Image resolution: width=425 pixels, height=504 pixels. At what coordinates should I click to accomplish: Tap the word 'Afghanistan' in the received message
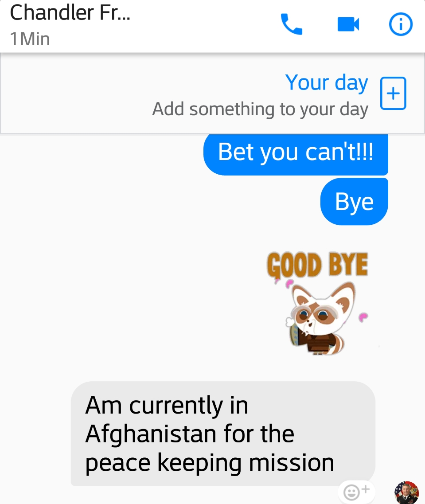coord(151,434)
